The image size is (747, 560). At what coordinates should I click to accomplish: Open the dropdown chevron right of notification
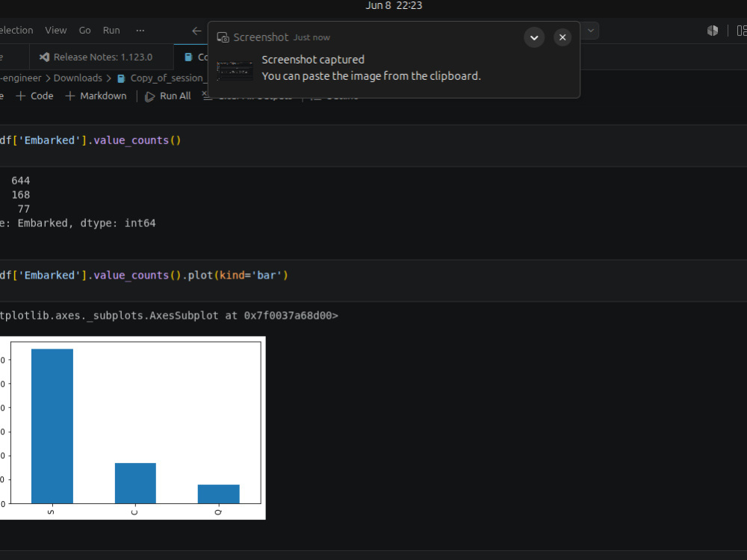click(x=591, y=31)
